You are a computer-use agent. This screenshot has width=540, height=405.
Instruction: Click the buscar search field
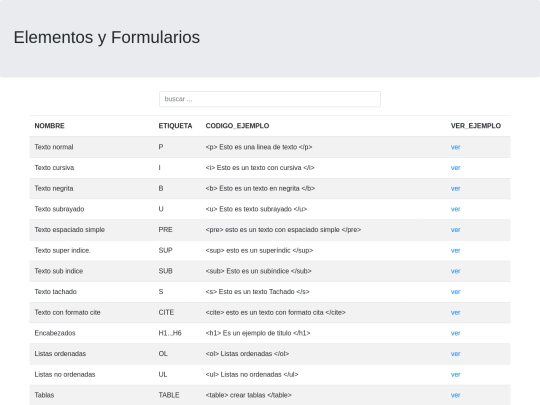tap(270, 99)
